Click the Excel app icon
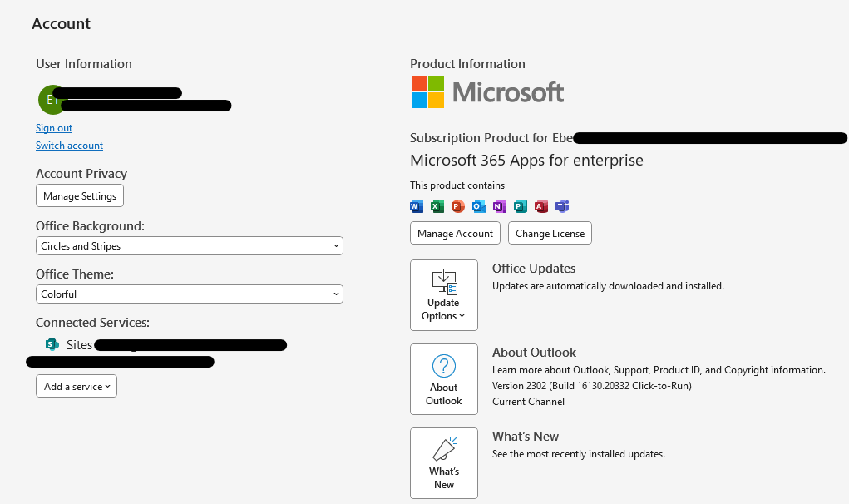 [437, 206]
